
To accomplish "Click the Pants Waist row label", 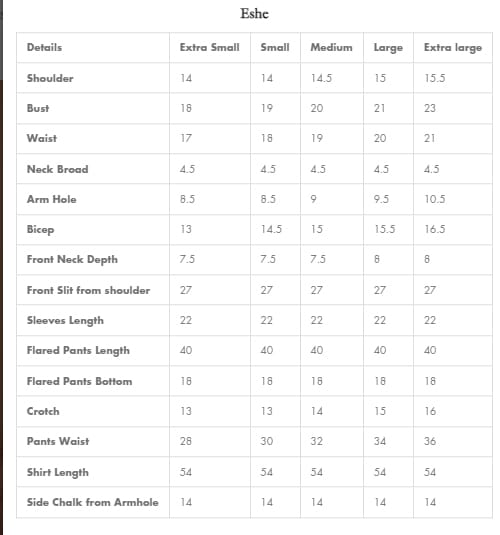I will [x=58, y=441].
